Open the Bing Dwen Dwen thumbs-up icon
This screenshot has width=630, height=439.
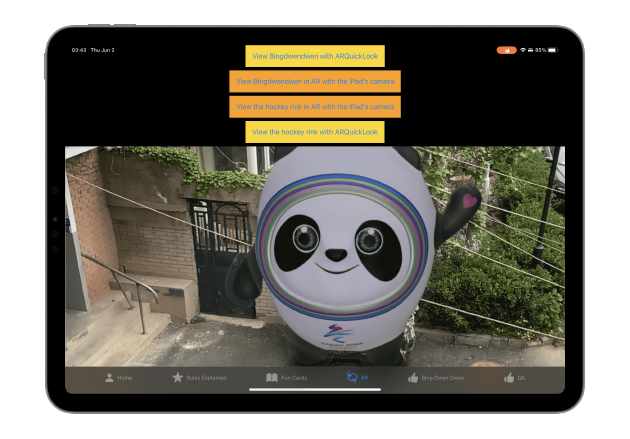pyautogui.click(x=413, y=378)
